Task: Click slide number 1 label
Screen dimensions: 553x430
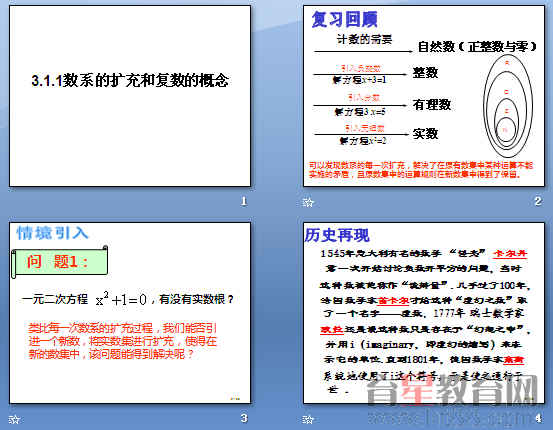Action: 243,201
